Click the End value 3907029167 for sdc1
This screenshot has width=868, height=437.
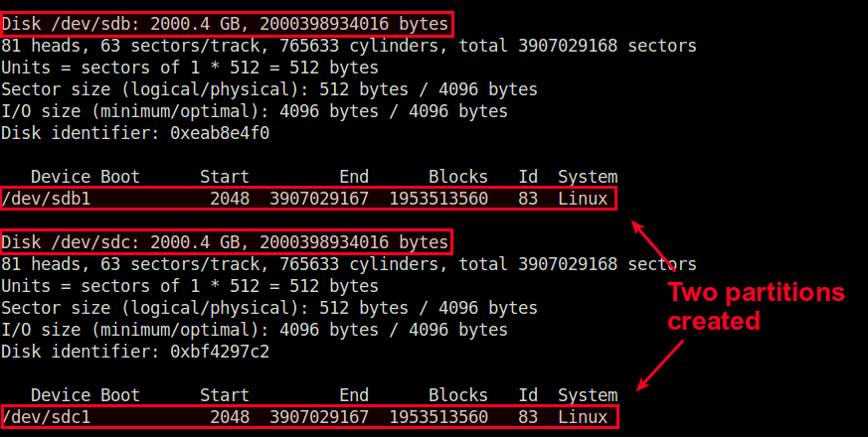click(x=319, y=417)
